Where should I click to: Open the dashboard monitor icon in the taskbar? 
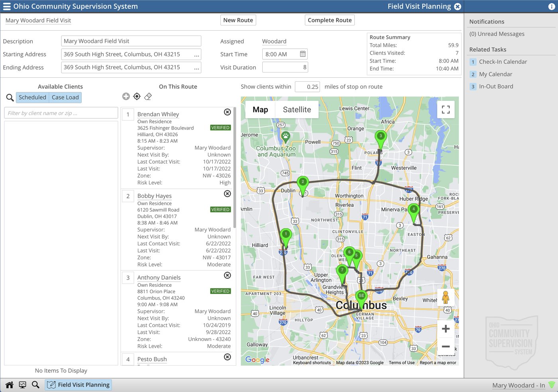point(22,384)
